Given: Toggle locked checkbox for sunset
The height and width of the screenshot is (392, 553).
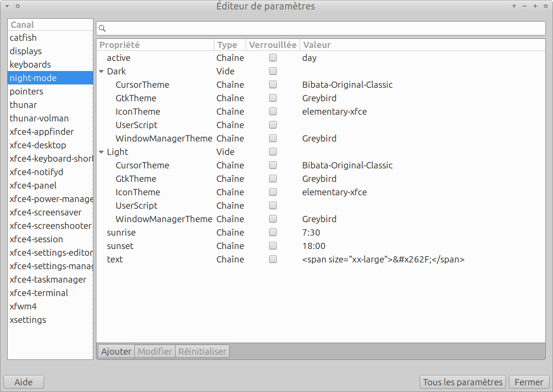Looking at the screenshot, I should click(x=272, y=246).
